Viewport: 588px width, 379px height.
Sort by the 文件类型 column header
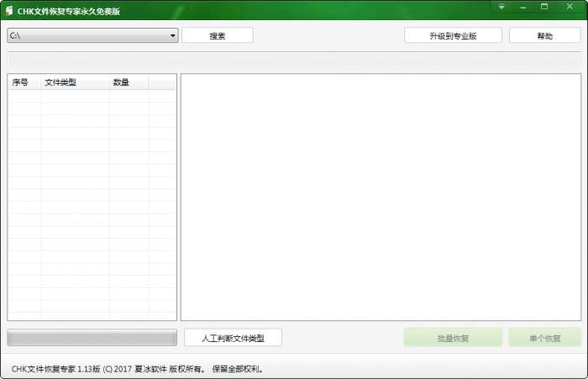(75, 82)
